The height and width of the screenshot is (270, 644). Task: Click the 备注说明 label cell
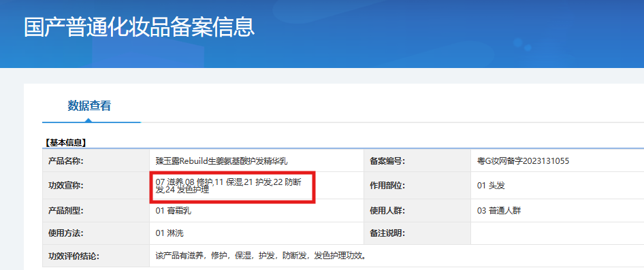coord(417,233)
